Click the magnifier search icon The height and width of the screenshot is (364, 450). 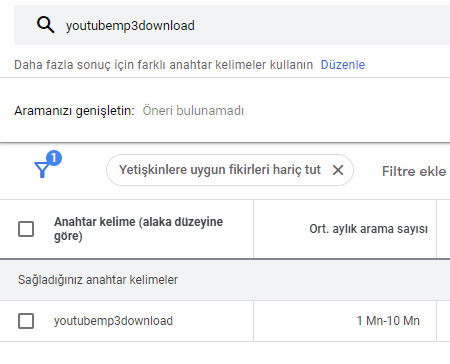tap(45, 25)
